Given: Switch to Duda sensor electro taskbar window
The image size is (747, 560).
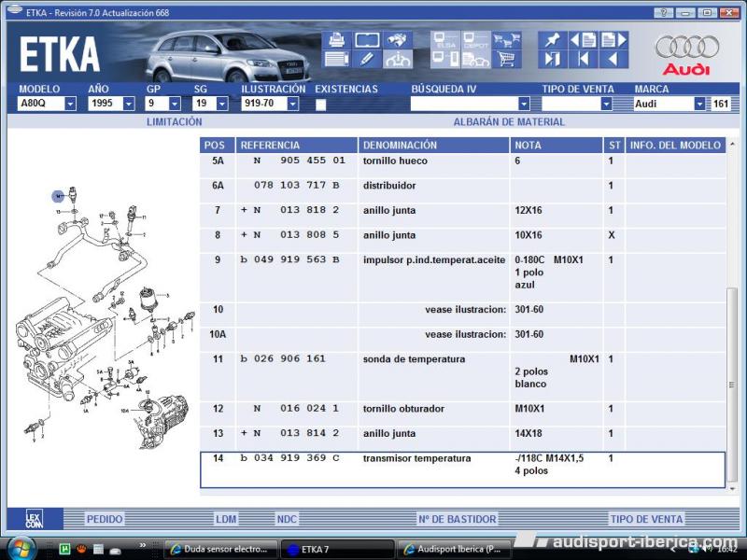Looking at the screenshot, I should tap(220, 549).
